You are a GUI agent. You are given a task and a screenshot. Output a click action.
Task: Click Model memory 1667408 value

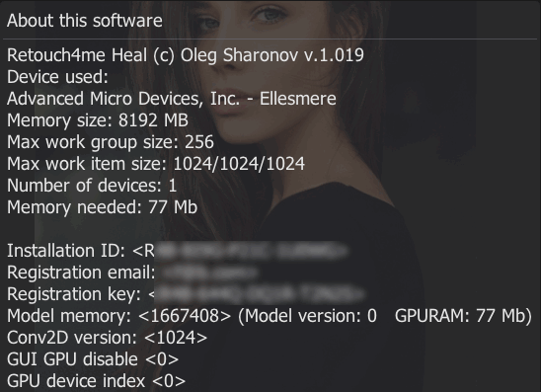185,316
